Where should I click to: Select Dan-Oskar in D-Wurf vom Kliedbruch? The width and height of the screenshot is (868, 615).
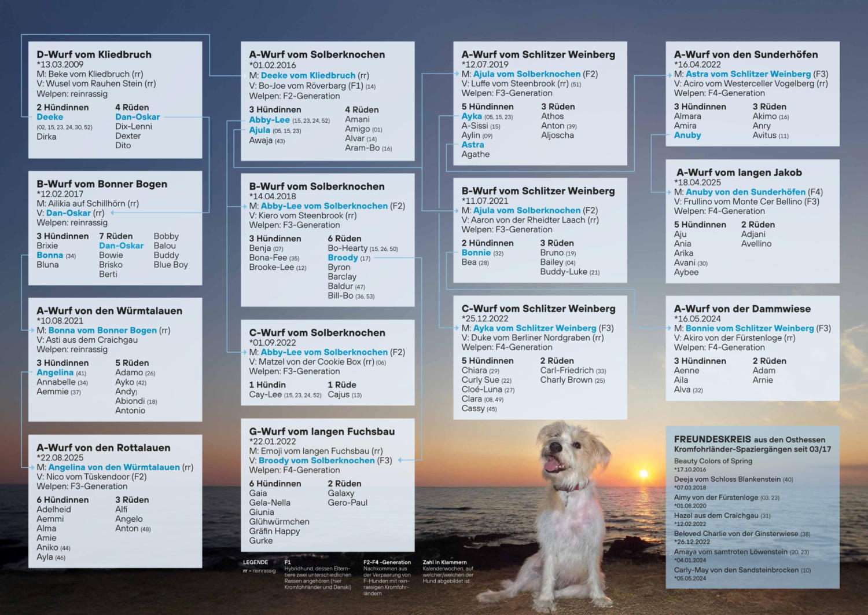[137, 117]
